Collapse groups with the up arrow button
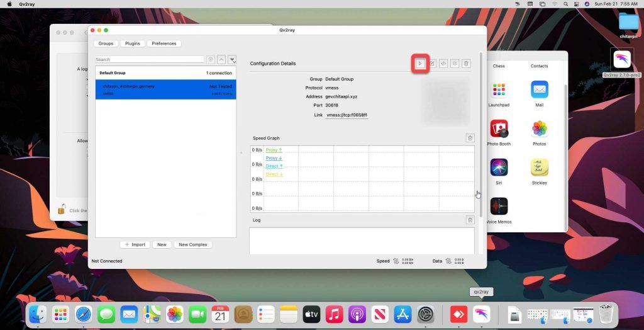Image resolution: width=644 pixels, height=330 pixels. click(x=221, y=59)
